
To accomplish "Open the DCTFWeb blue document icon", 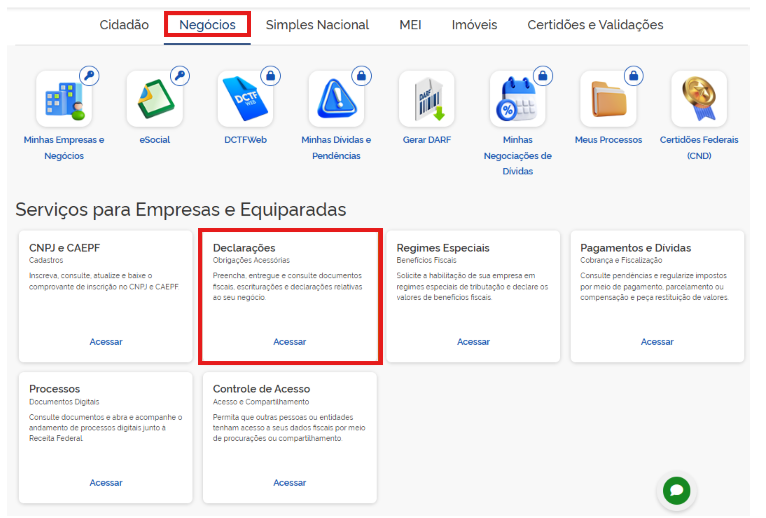I will (245, 99).
